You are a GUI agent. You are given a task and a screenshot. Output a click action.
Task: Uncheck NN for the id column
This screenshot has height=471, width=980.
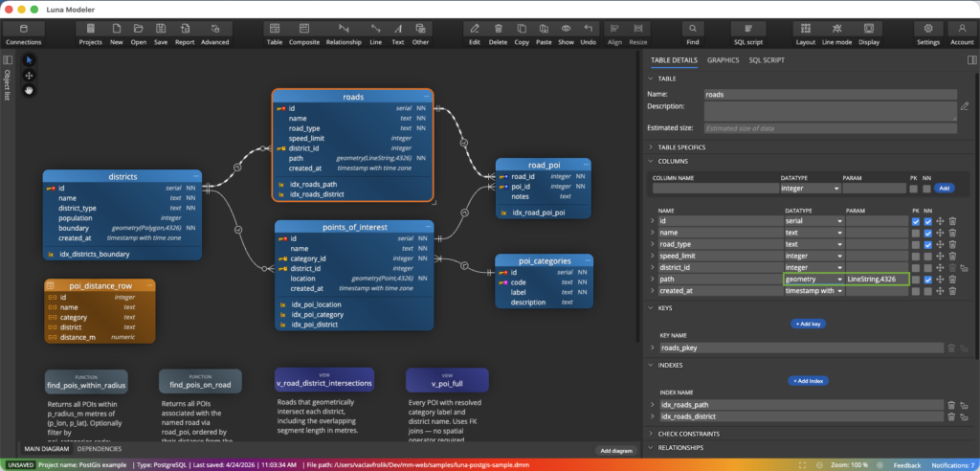[927, 221]
